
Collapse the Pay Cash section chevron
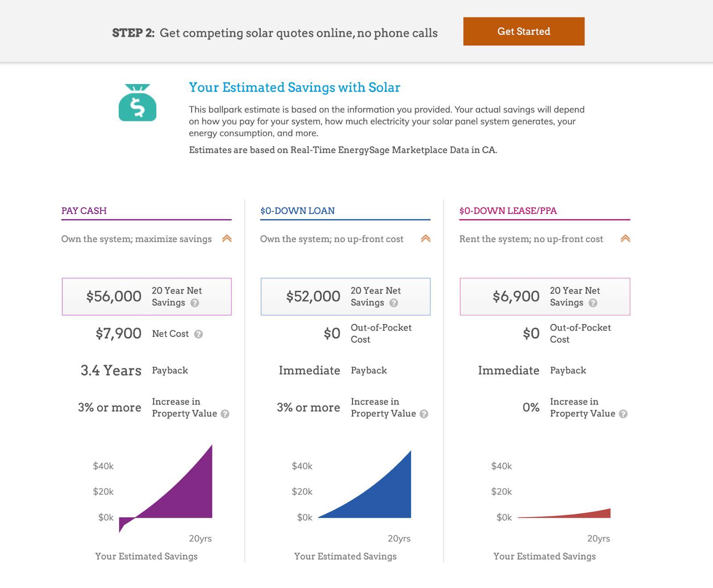(227, 239)
